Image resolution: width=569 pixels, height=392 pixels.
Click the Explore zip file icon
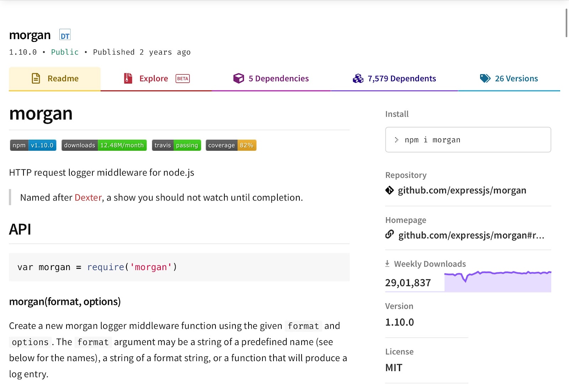tap(128, 78)
